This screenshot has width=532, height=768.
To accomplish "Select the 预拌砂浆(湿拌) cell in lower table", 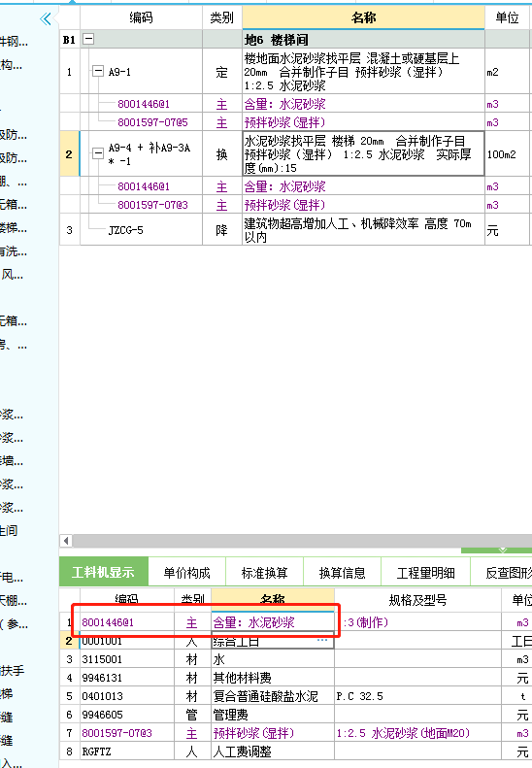I will click(x=273, y=733).
